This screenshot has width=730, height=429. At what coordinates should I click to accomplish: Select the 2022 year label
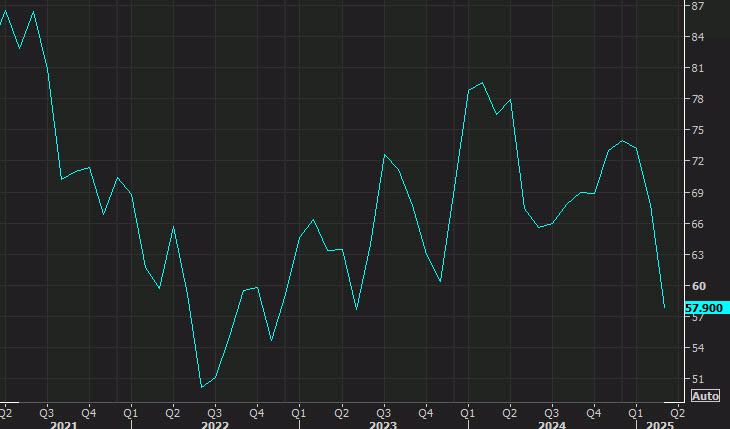coord(215,425)
